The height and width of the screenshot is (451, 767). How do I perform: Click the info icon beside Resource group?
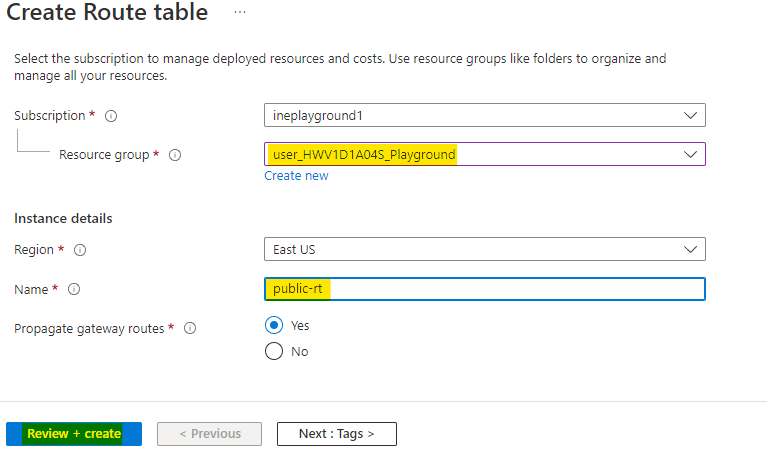pos(175,155)
